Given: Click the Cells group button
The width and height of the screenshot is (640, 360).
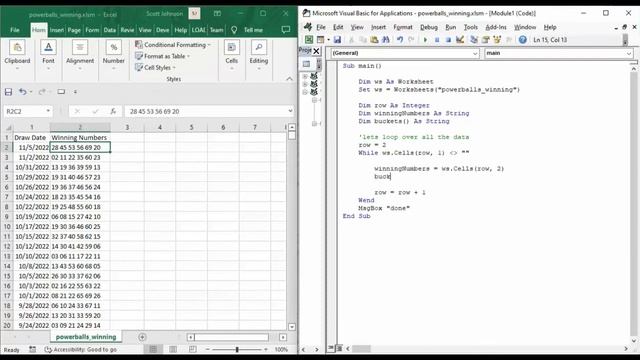Looking at the screenshot, I should pyautogui.click(x=231, y=55).
